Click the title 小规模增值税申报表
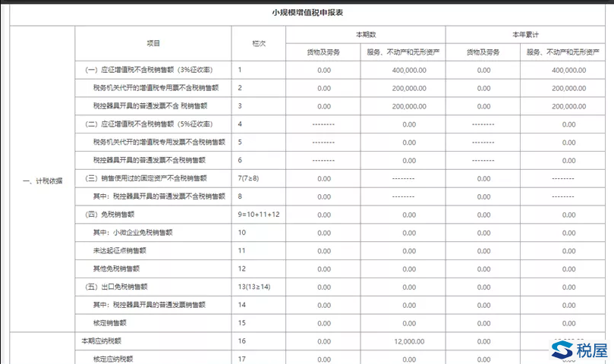The height and width of the screenshot is (364, 614). click(x=307, y=13)
